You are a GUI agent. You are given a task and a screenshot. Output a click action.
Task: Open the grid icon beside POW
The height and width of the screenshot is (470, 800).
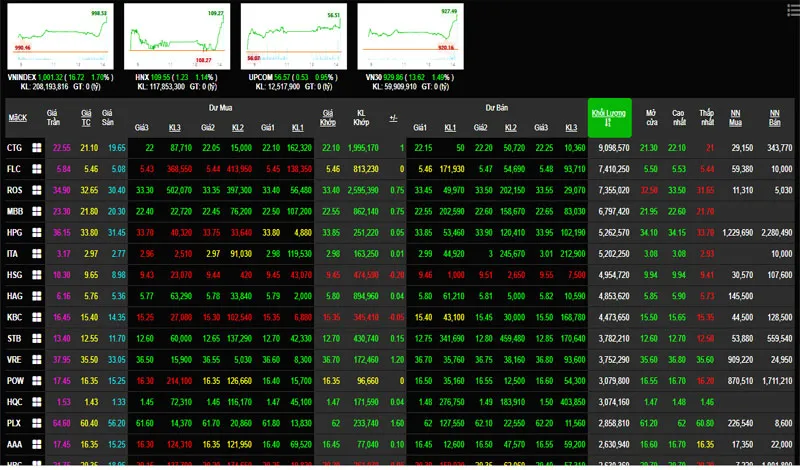pos(37,381)
